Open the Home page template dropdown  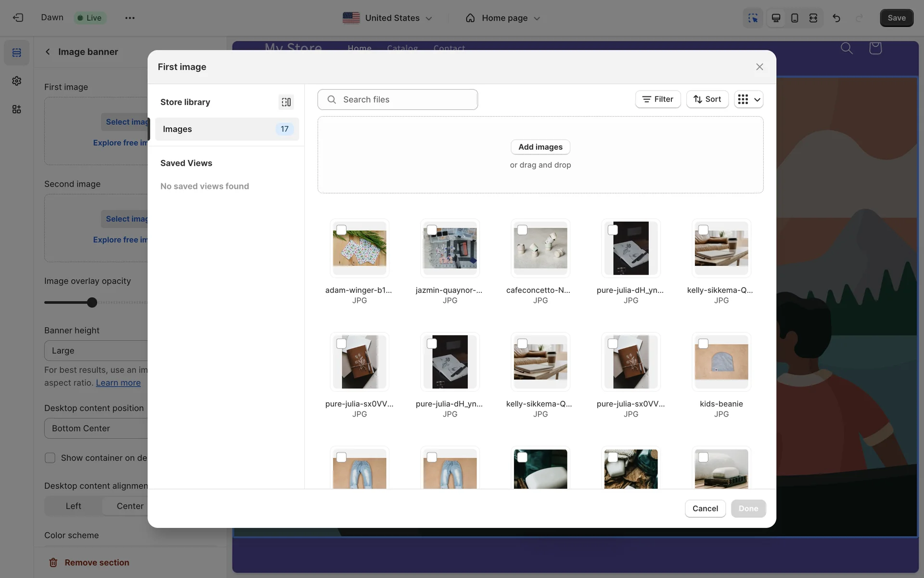tap(503, 18)
